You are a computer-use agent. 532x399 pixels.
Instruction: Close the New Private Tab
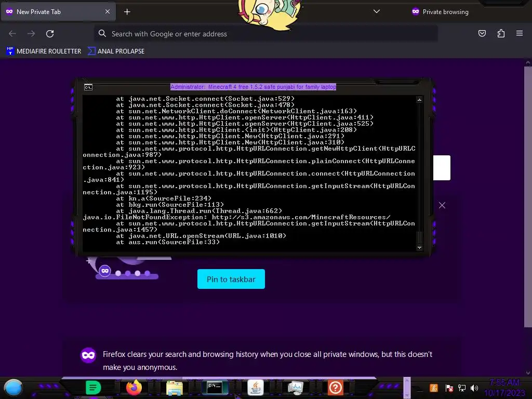107,11
